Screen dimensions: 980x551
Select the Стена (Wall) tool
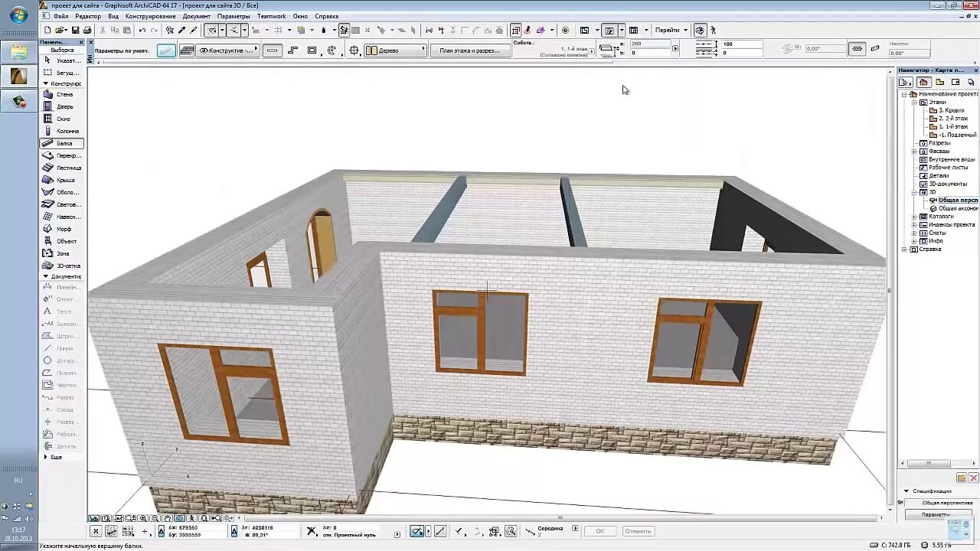tap(61, 94)
